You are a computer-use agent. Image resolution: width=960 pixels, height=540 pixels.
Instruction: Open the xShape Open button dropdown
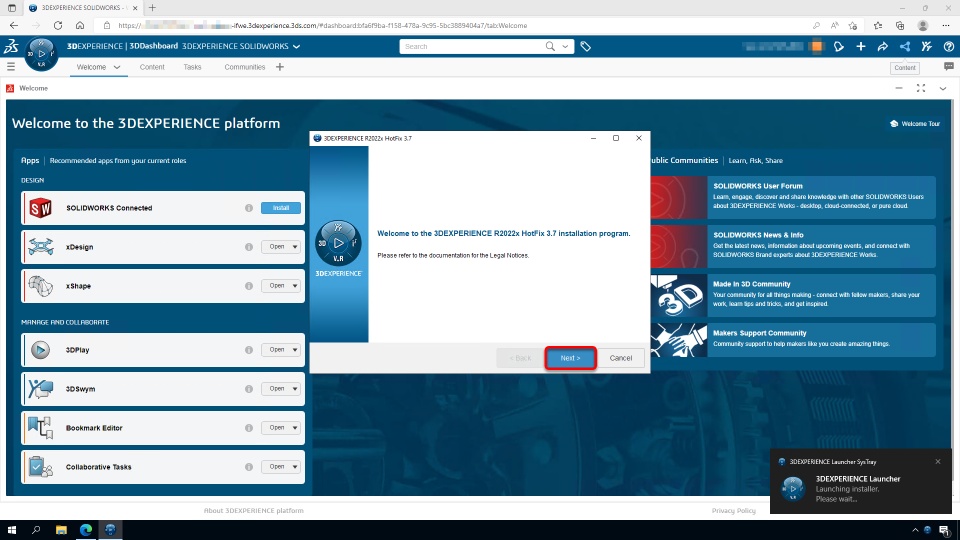pos(294,286)
